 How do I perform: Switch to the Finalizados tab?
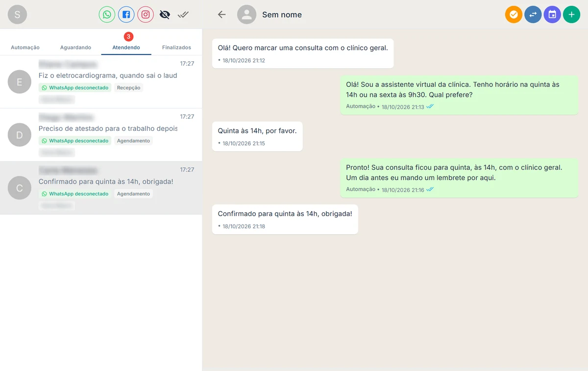pos(176,48)
